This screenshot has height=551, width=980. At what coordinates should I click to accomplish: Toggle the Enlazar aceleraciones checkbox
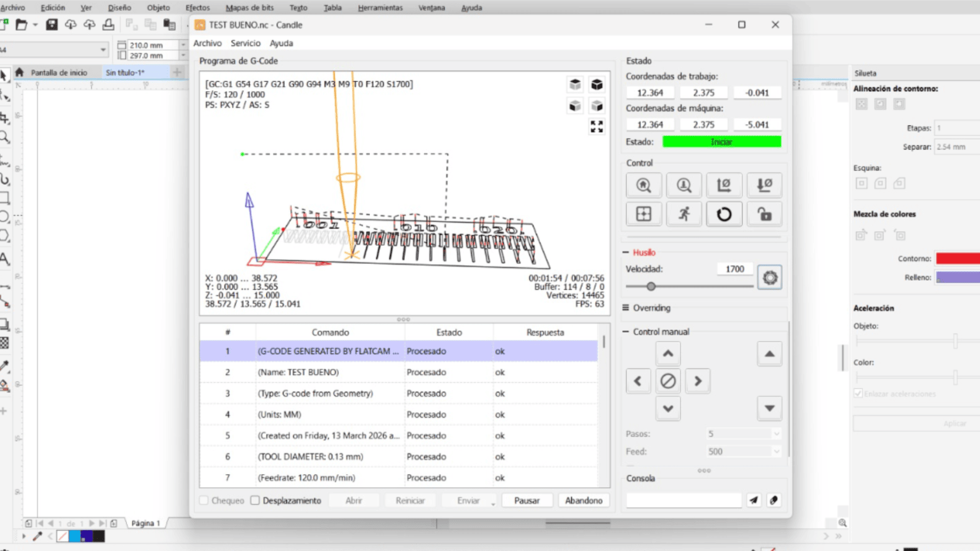point(858,393)
